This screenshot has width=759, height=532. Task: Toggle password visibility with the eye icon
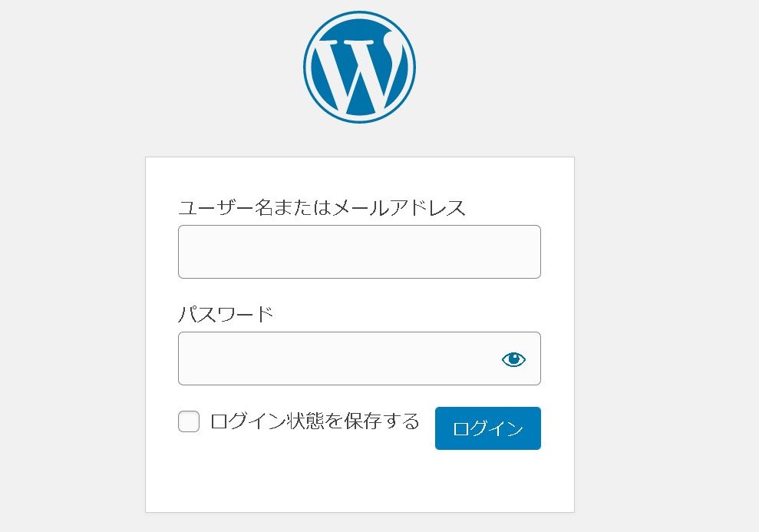pos(514,358)
